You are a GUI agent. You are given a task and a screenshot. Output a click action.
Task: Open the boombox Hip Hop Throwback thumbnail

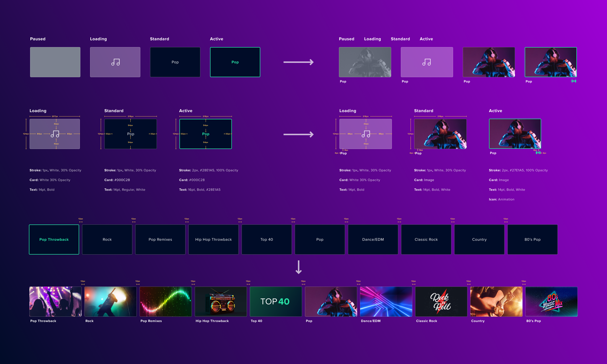(220, 301)
